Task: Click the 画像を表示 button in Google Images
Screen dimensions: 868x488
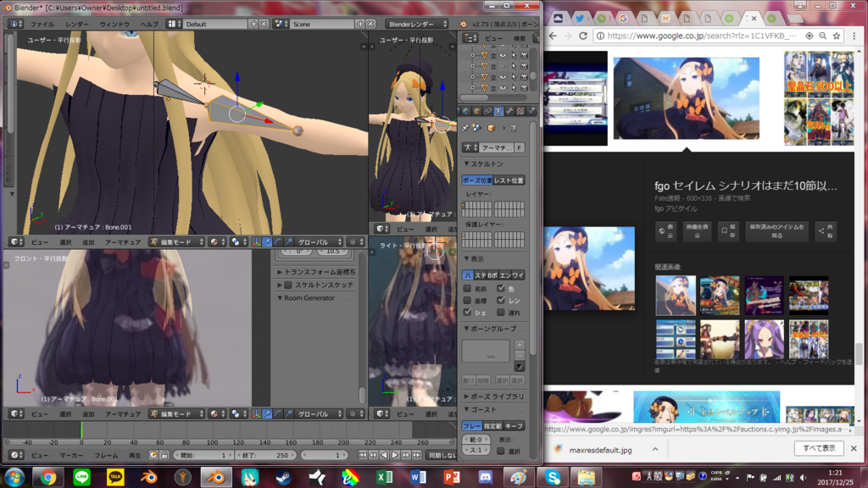Action: point(697,230)
